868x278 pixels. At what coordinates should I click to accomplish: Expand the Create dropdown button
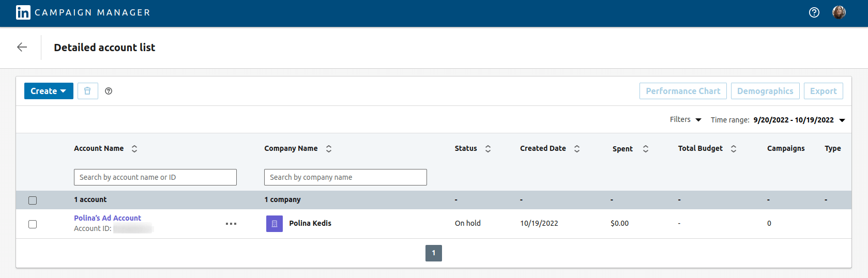[x=49, y=91]
